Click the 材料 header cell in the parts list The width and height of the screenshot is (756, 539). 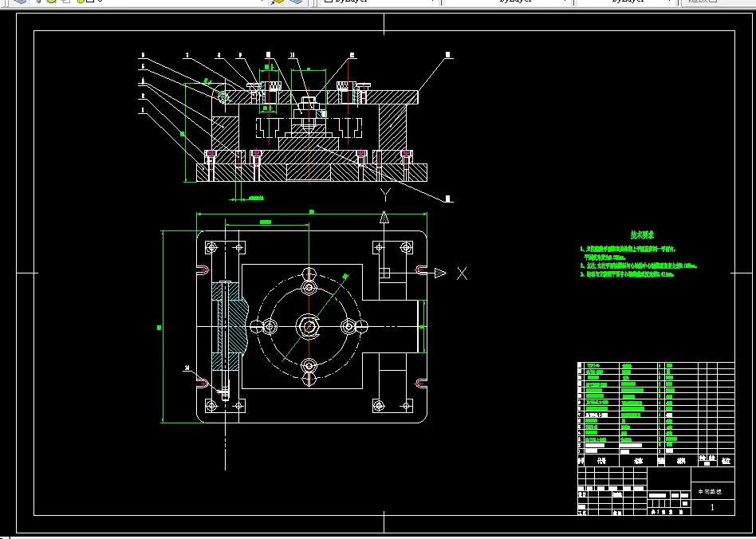click(x=681, y=461)
